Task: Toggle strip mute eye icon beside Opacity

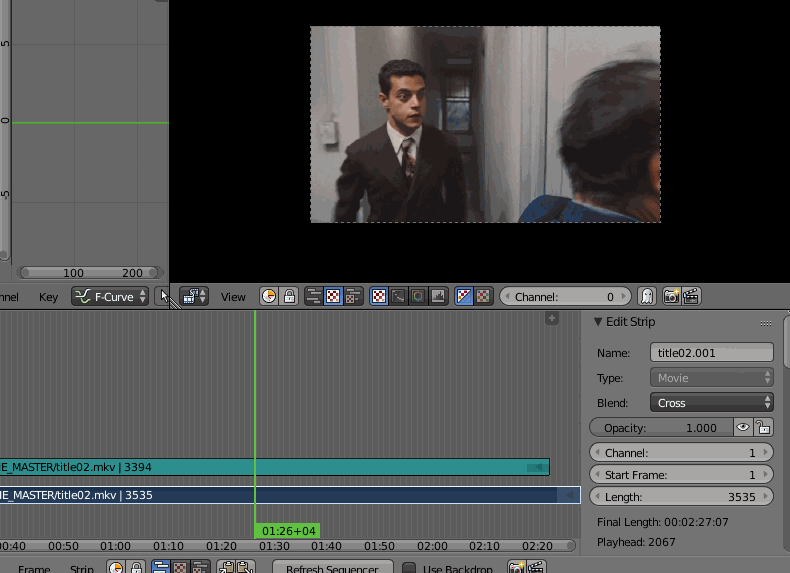Action: coord(743,427)
